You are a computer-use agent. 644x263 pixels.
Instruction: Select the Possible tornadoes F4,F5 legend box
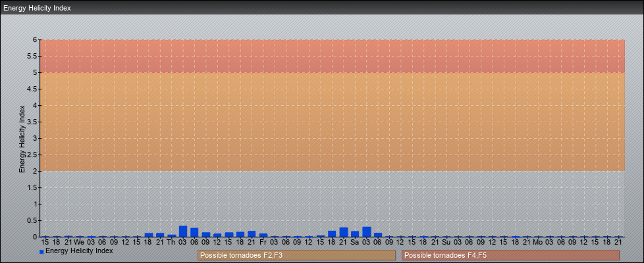[x=510, y=255]
